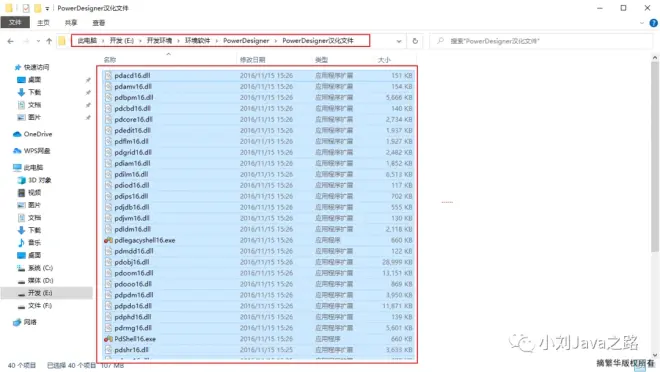Click 开发 (E:) in the address path
This screenshot has height=372, width=660.
coord(122,40)
